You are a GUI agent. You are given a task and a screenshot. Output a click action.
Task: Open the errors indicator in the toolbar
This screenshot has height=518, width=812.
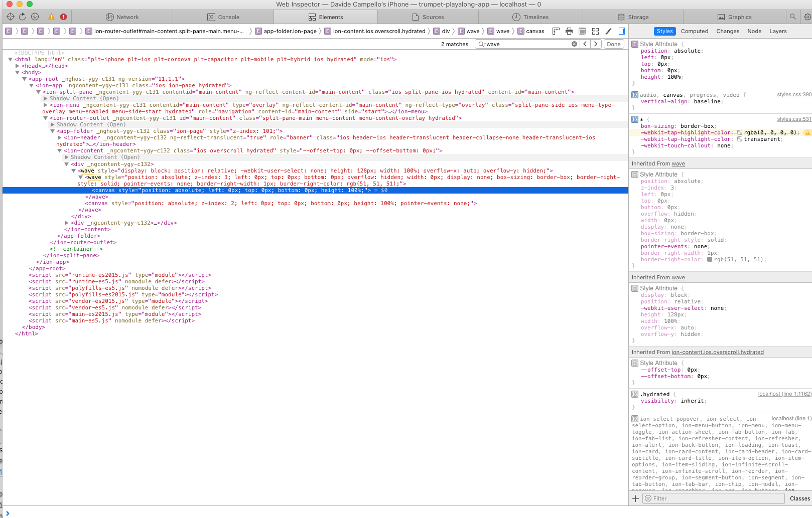[63, 17]
